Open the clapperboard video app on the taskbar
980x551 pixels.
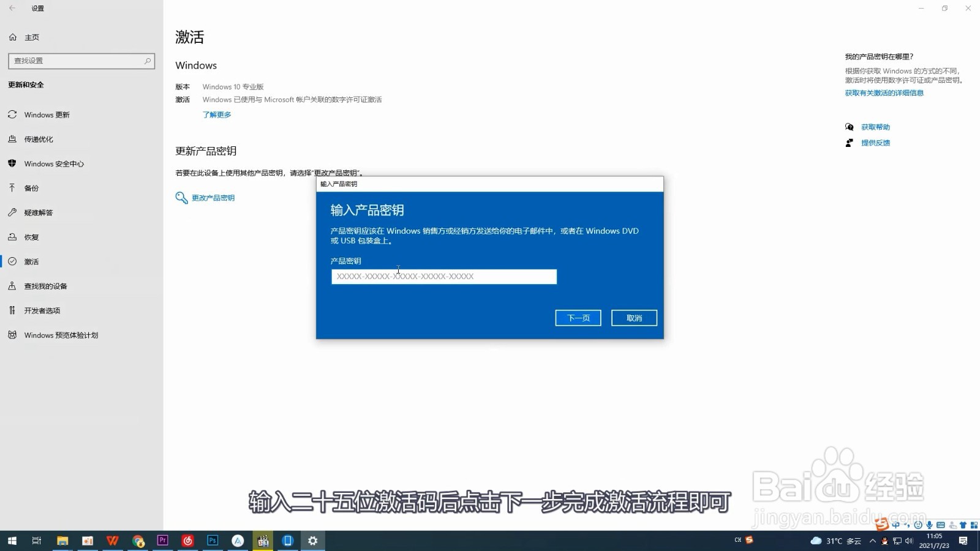tap(263, 541)
